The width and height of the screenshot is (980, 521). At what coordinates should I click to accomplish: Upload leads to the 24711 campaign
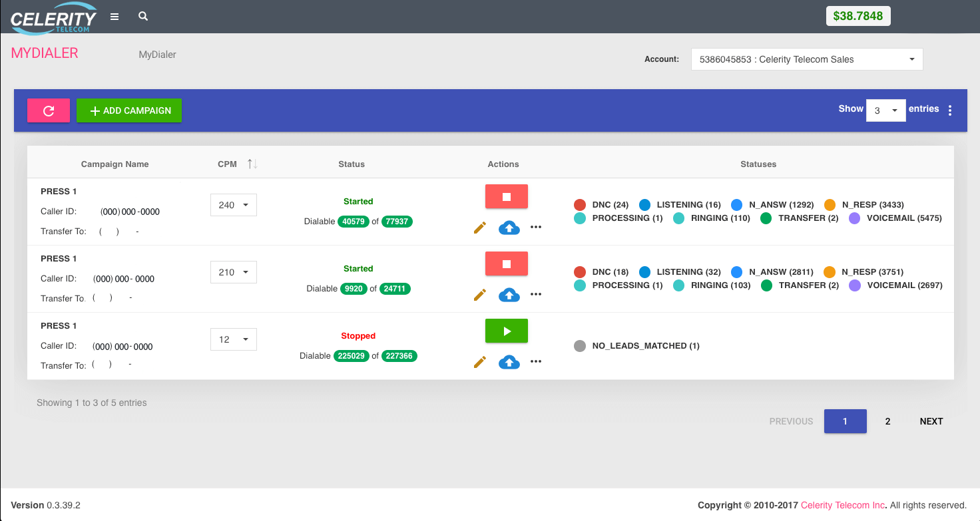point(509,295)
